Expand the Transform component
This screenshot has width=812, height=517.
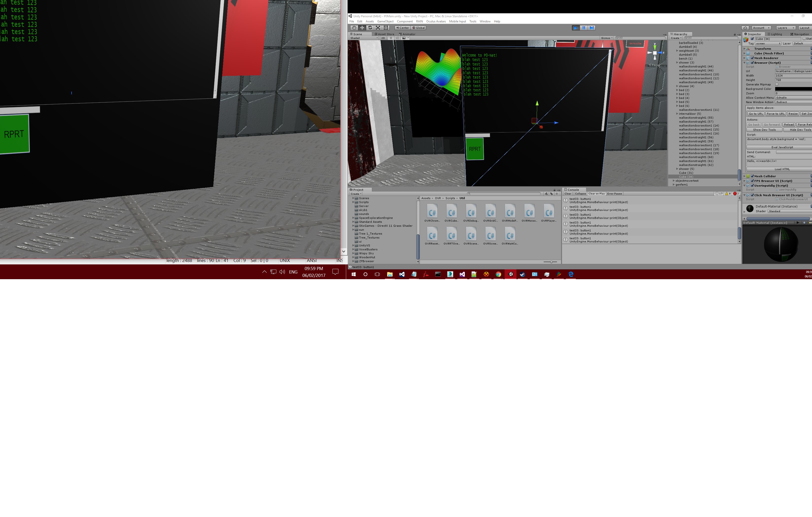tap(745, 49)
